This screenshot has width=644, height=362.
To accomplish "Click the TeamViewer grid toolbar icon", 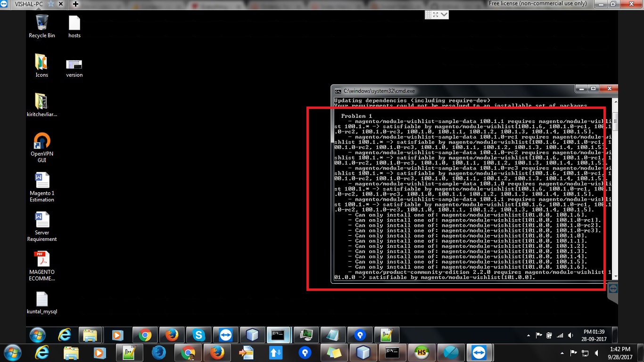I will tap(428, 15).
